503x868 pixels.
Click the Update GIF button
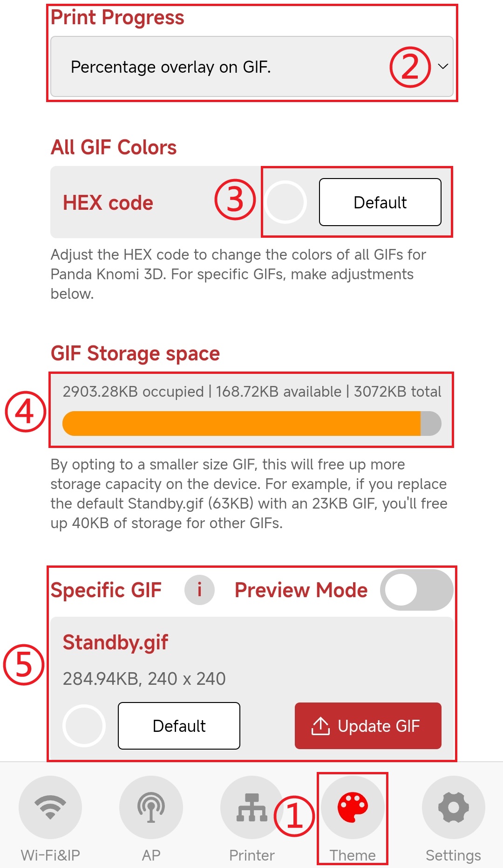coord(368,726)
